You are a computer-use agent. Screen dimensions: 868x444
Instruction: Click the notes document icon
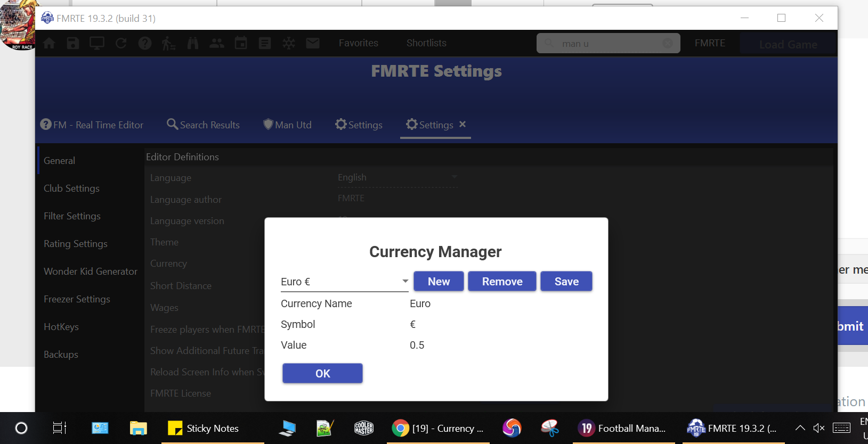[x=265, y=43]
